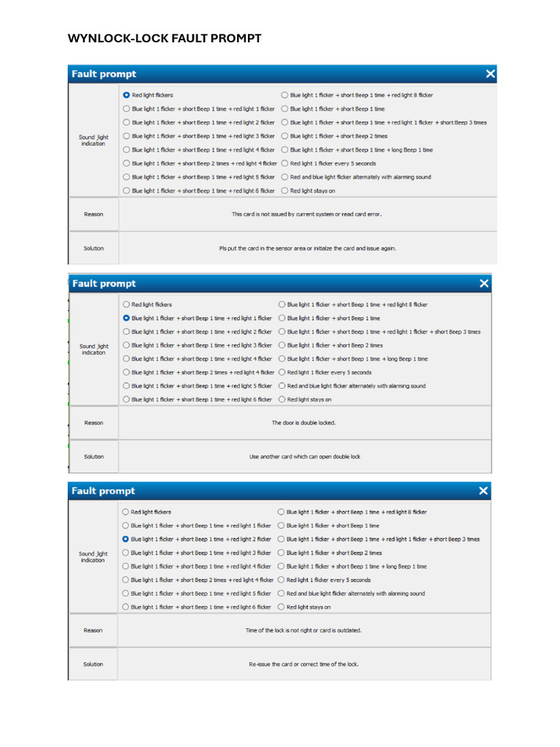Screen dimensions: 560x747
Task: Close the bottom Fault prompt dialog
Action: click(x=483, y=491)
